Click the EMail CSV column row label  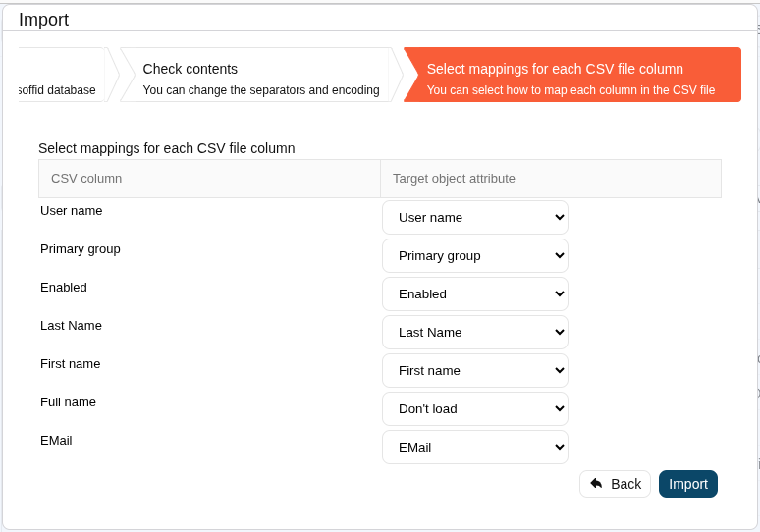[x=56, y=440]
